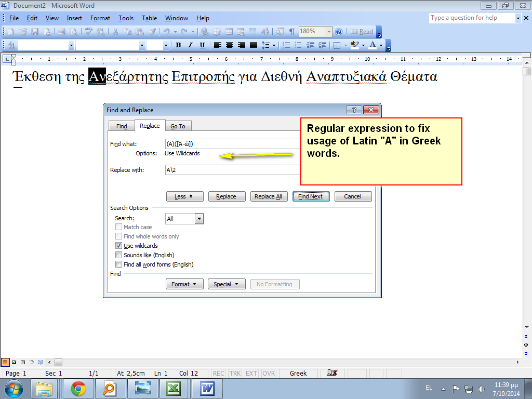Open Print Preview from the toolbar
This screenshot has height=399, width=532.
point(73,32)
